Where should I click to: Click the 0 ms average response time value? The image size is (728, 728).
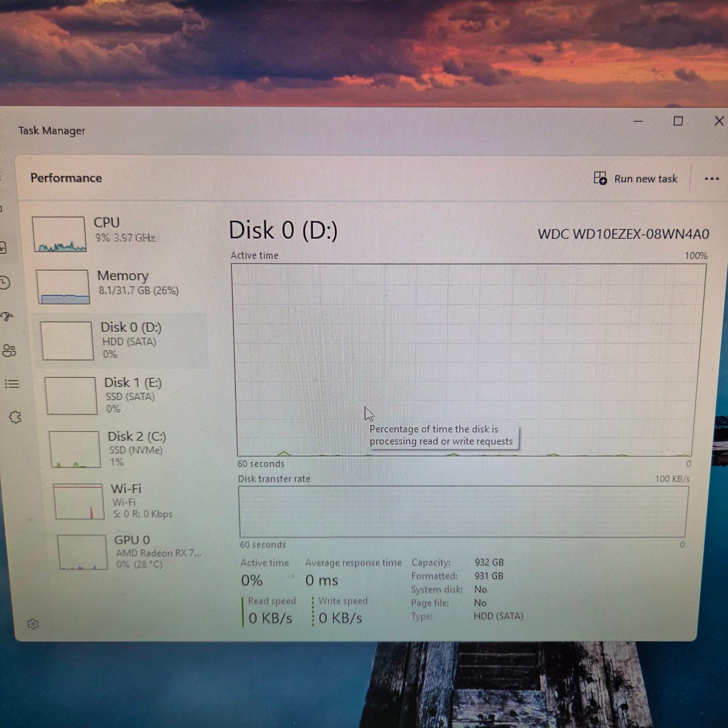point(322,580)
